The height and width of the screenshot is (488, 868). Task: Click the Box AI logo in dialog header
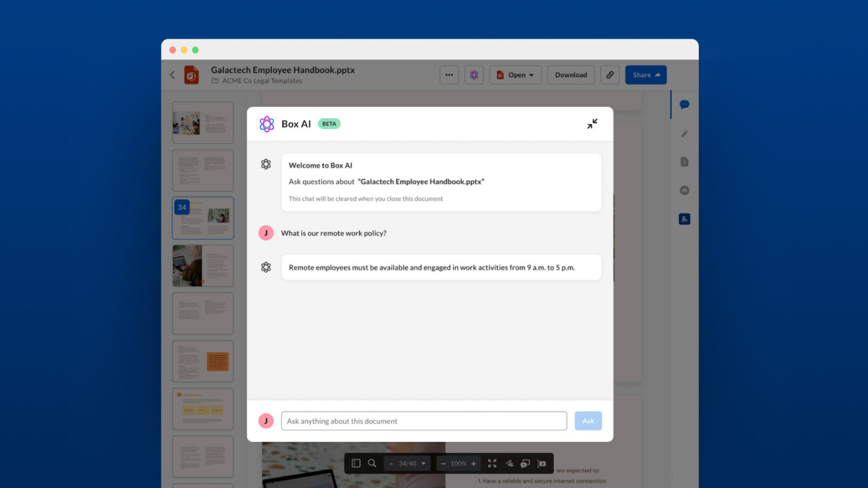[x=267, y=124]
